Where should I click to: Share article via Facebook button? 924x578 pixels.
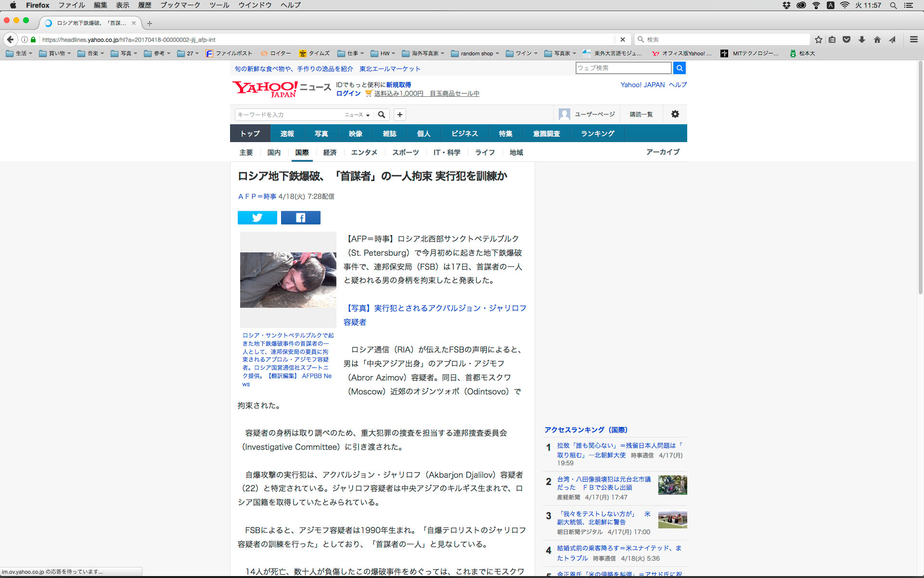[300, 218]
